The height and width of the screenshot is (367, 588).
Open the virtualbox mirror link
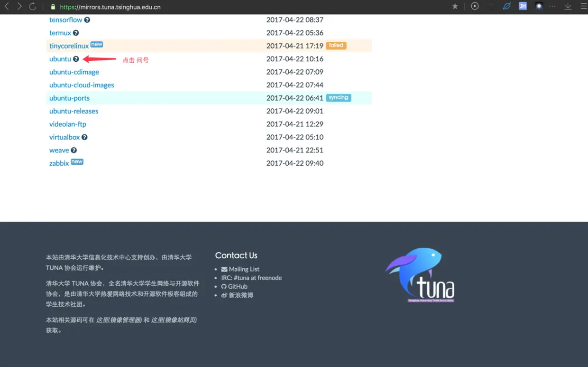click(64, 137)
